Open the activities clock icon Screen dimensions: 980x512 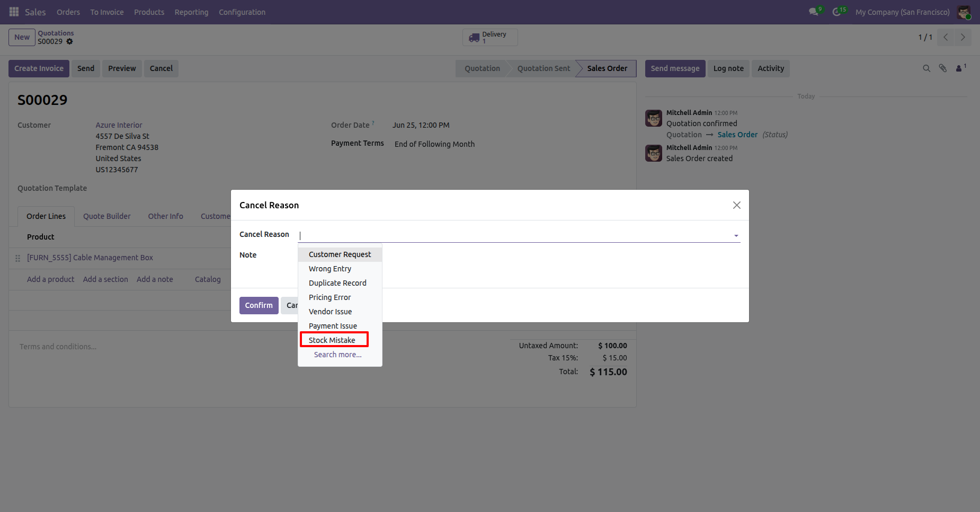pos(837,12)
